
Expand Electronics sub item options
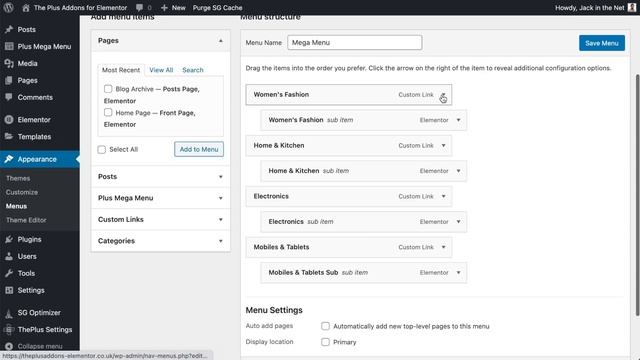[458, 222]
